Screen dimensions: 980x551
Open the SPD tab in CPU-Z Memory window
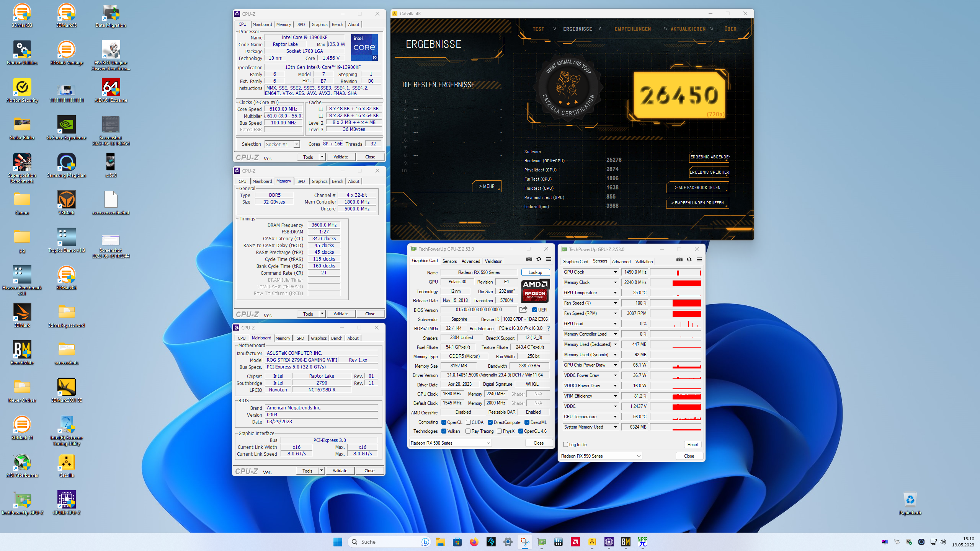click(x=301, y=181)
